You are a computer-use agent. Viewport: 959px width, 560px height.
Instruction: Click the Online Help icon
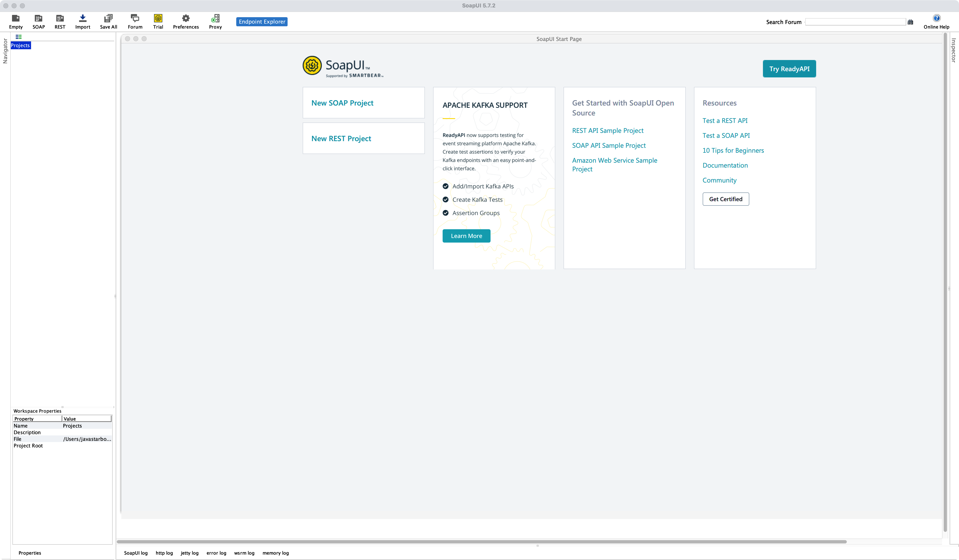point(936,22)
